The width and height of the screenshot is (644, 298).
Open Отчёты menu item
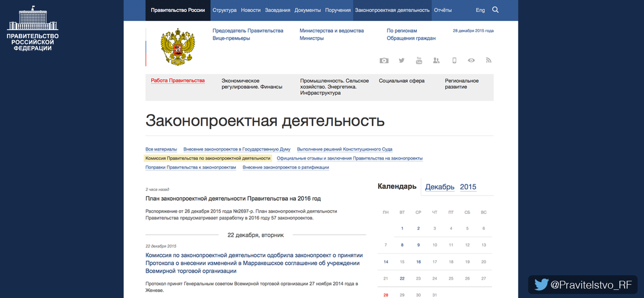(443, 10)
